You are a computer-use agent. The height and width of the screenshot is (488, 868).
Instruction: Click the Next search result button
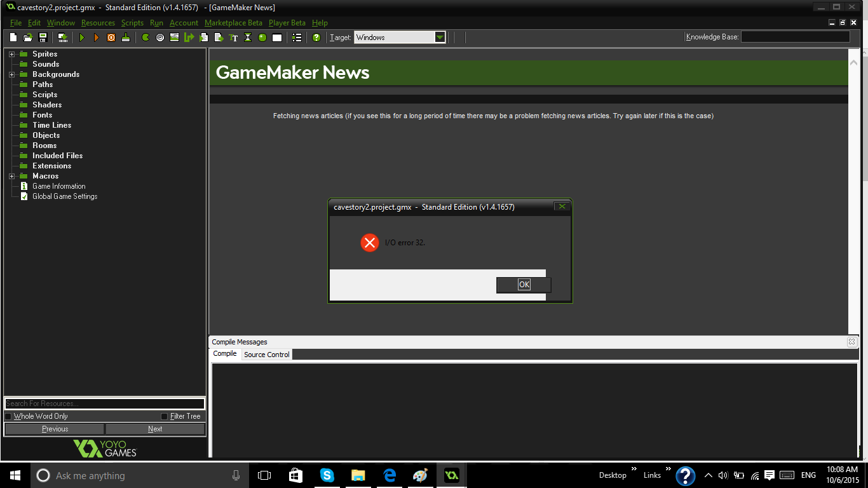click(155, 429)
